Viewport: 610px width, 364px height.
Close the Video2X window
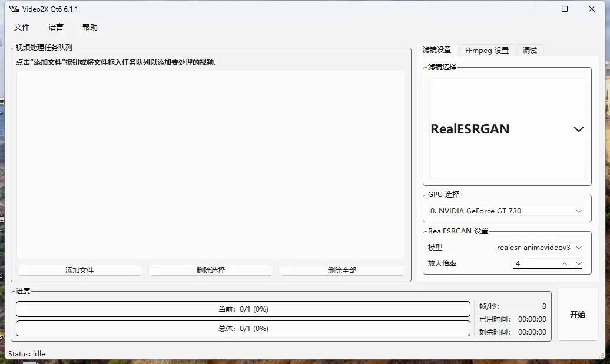pos(592,9)
